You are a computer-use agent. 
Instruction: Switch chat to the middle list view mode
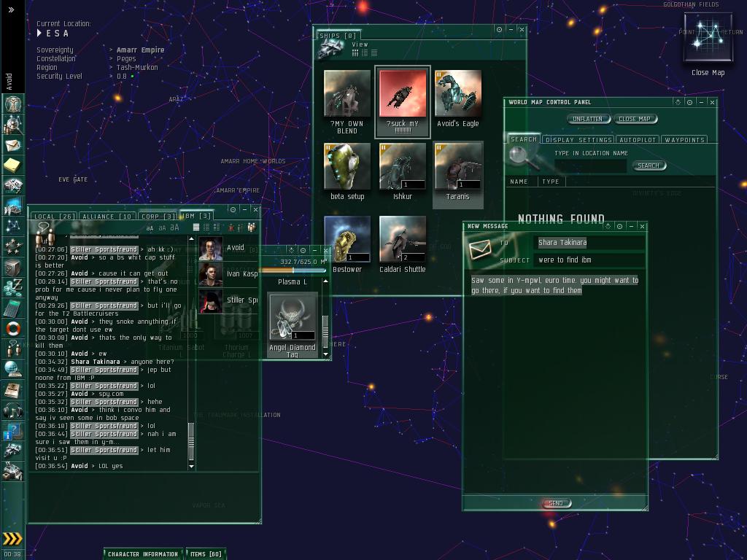[x=206, y=227]
